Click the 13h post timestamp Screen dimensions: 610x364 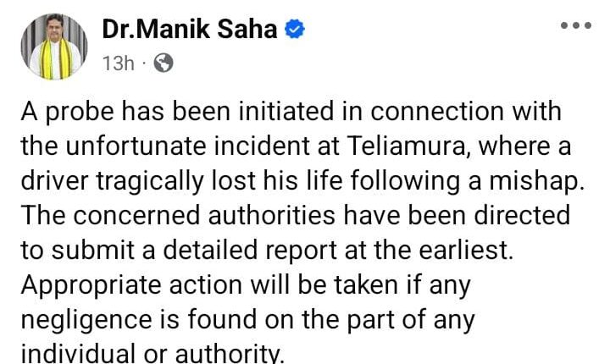117,63
